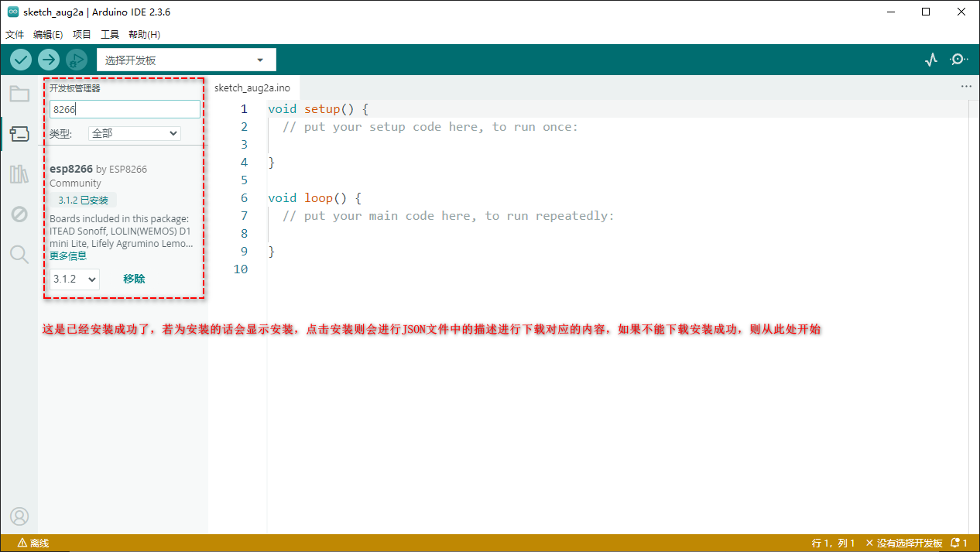
Task: Open the Library Manager books icon
Action: 19,174
